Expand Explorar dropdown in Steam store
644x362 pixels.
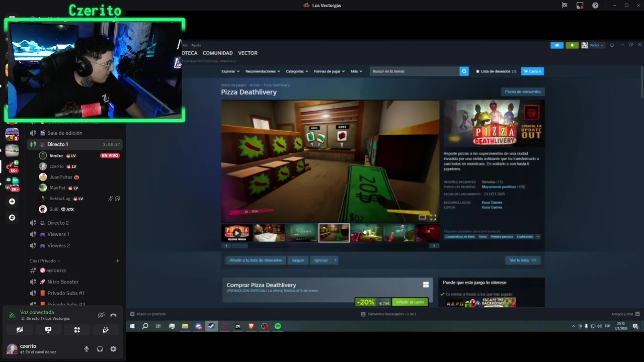coord(230,71)
